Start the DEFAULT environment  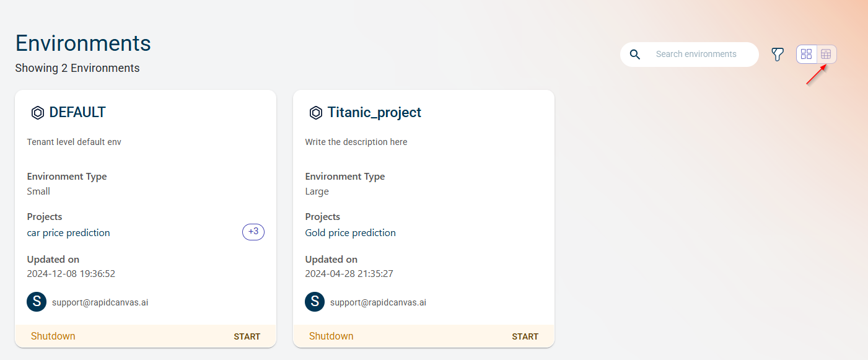coord(247,336)
